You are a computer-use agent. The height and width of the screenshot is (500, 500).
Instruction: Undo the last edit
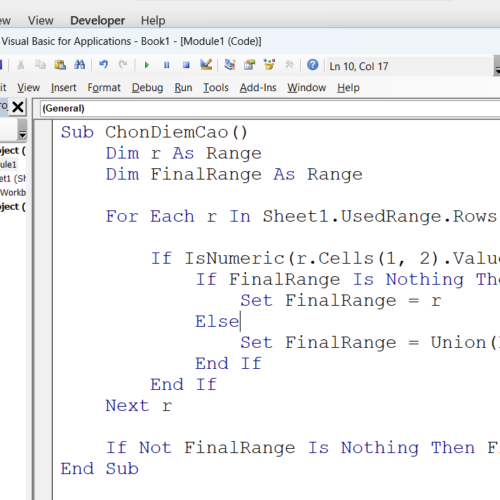(104, 65)
